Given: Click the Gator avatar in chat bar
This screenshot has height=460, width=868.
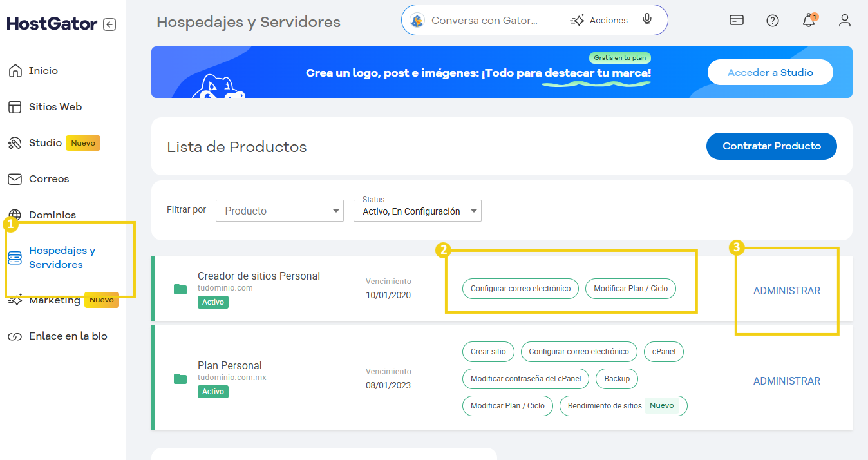Looking at the screenshot, I should [x=417, y=21].
